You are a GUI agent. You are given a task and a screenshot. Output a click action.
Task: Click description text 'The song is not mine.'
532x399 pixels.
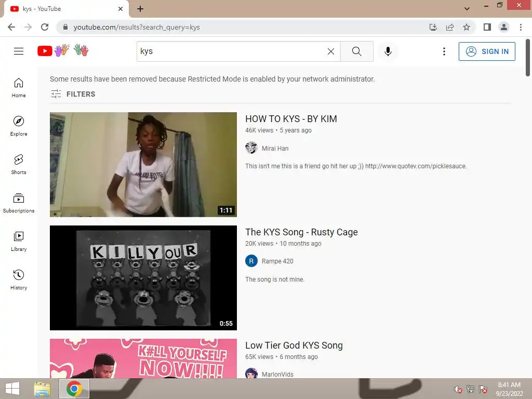point(275,279)
